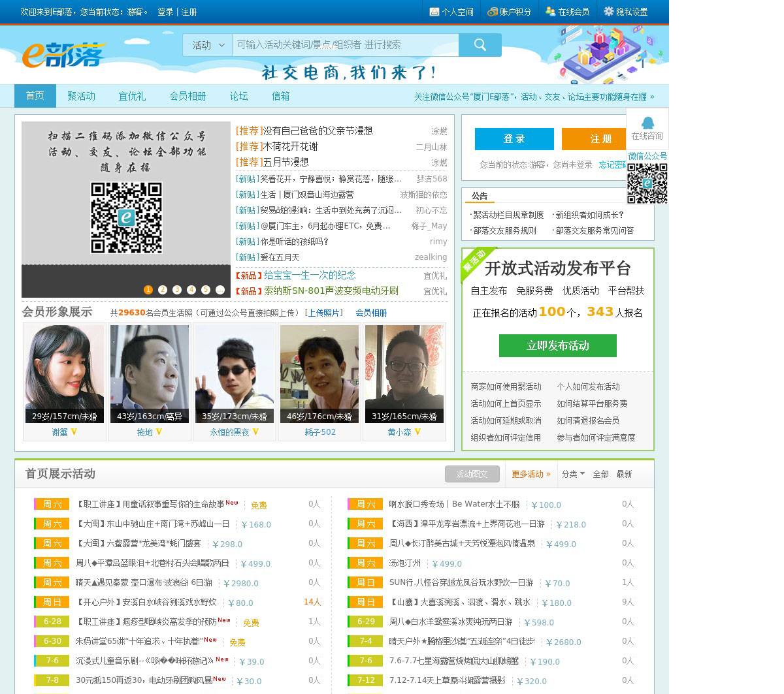The height and width of the screenshot is (694, 784).
Task: Click the magnifier search button
Action: 480,45
